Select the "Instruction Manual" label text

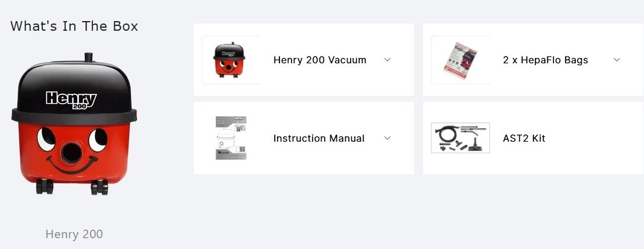coord(319,138)
